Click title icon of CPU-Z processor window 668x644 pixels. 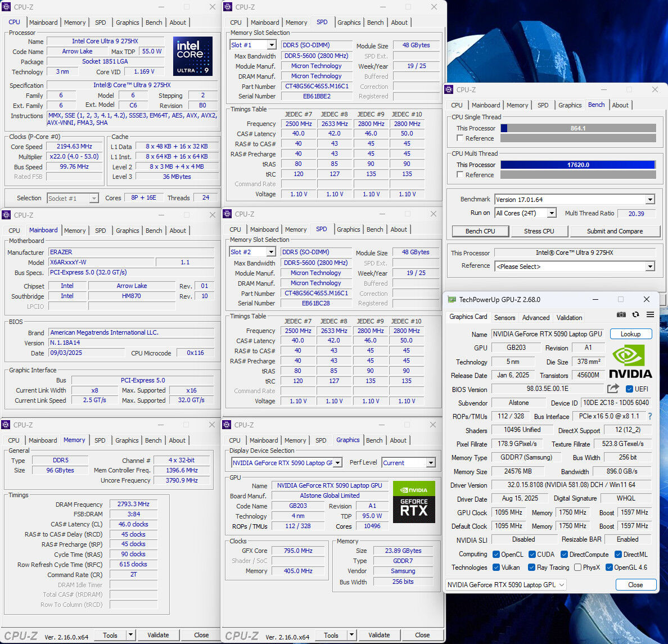[6, 7]
